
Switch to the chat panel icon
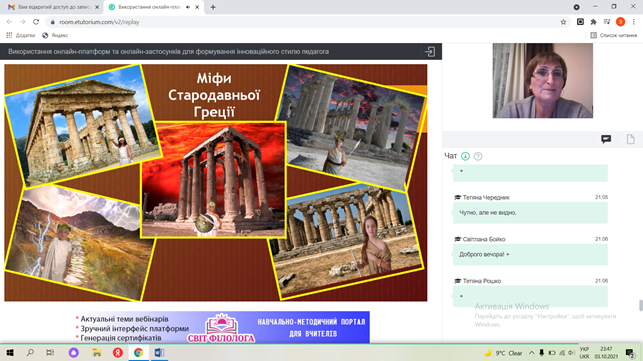(x=606, y=139)
